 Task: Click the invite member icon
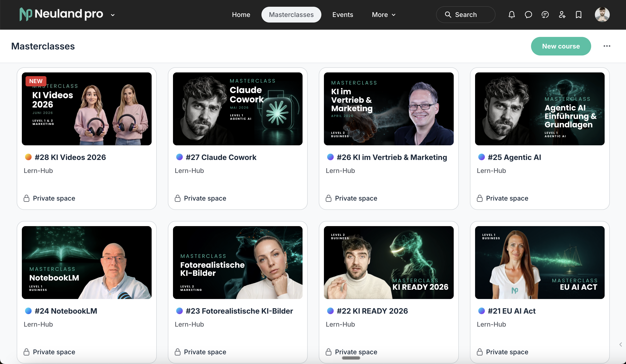coord(562,15)
